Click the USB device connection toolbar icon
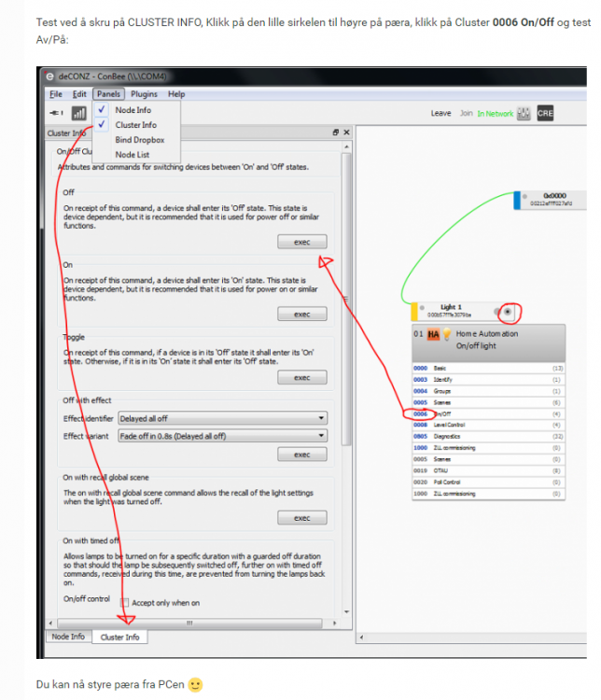Screen dimensions: 601x700 tap(55, 112)
